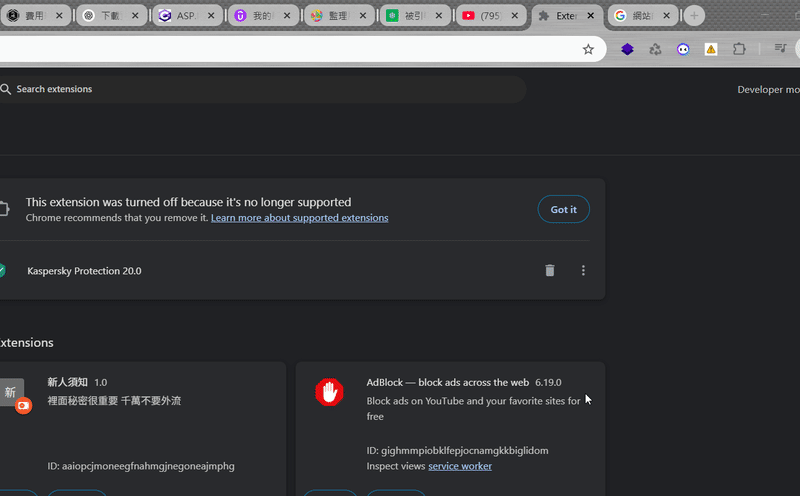The width and height of the screenshot is (800, 496).
Task: Click the 新人須知 ID text
Action: [141, 466]
